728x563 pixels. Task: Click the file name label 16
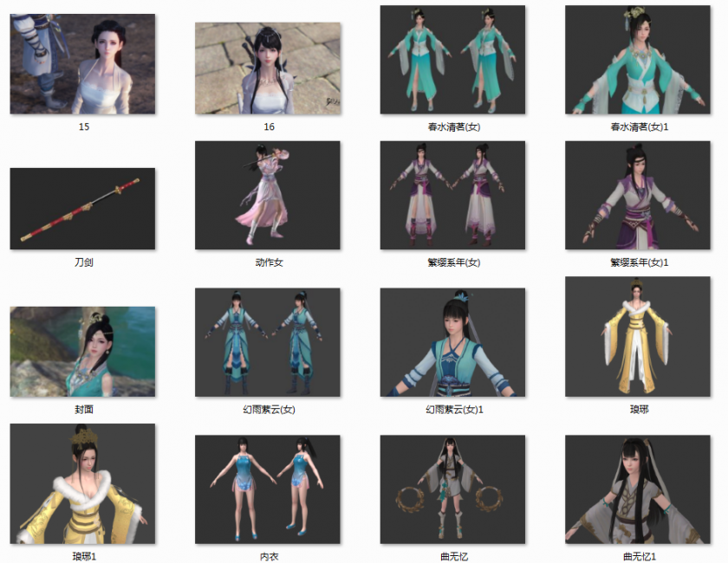269,126
